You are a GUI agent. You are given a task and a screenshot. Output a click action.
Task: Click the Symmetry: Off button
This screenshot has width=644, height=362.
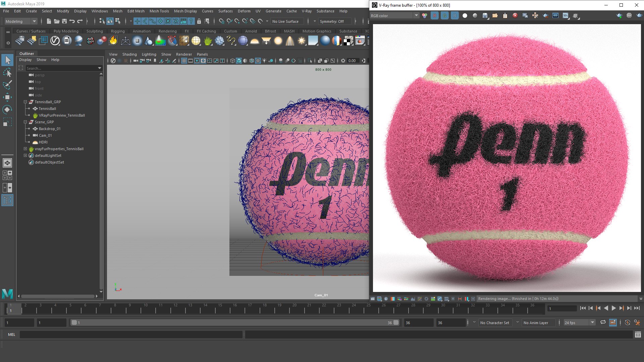(x=334, y=21)
